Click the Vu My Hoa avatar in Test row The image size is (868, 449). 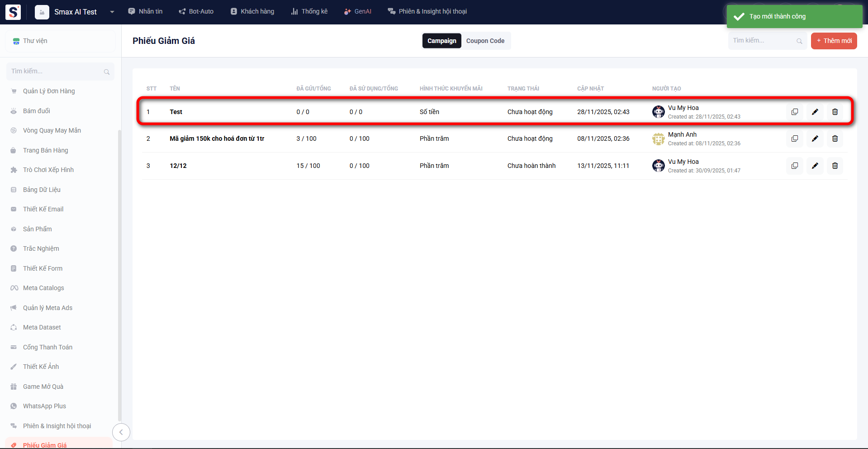(x=658, y=112)
